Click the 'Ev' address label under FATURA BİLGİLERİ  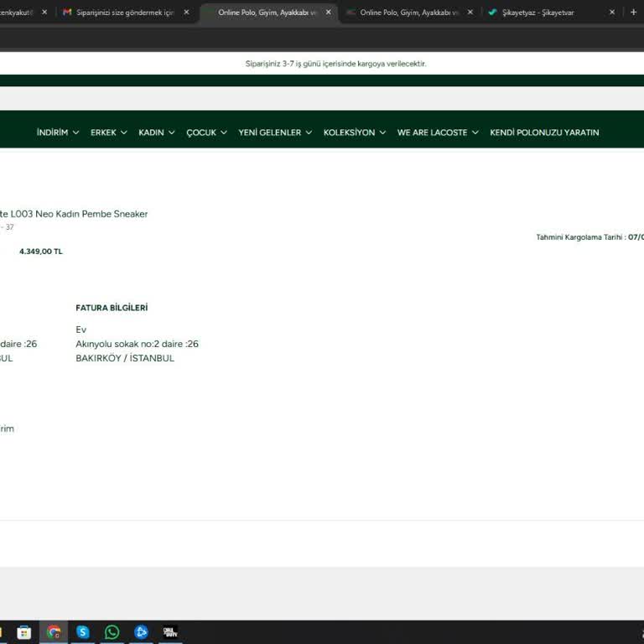point(80,330)
